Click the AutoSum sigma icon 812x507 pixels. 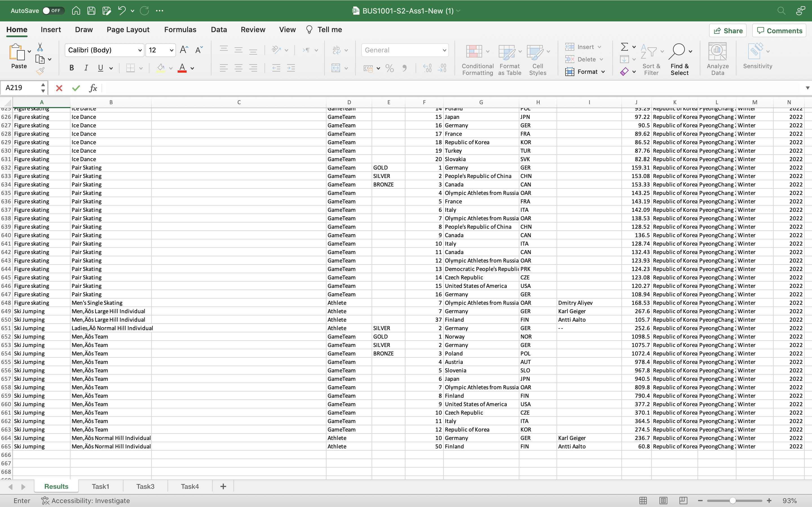624,46
